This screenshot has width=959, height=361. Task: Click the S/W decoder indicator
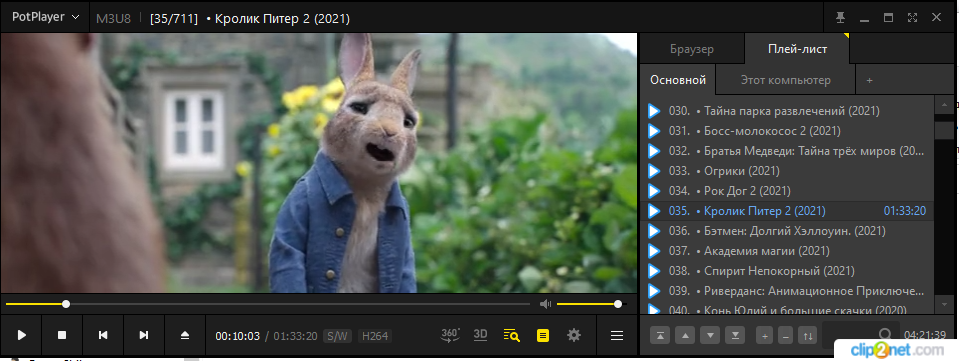point(337,336)
